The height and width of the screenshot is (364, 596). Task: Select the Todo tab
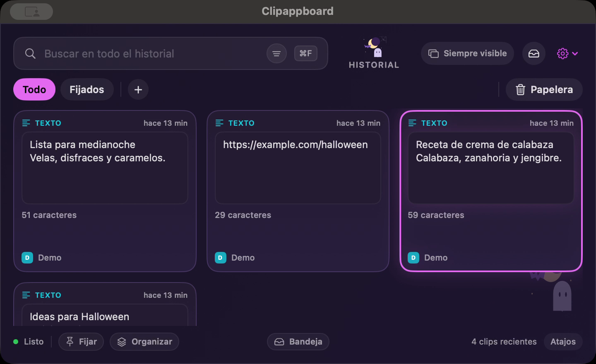coord(34,89)
